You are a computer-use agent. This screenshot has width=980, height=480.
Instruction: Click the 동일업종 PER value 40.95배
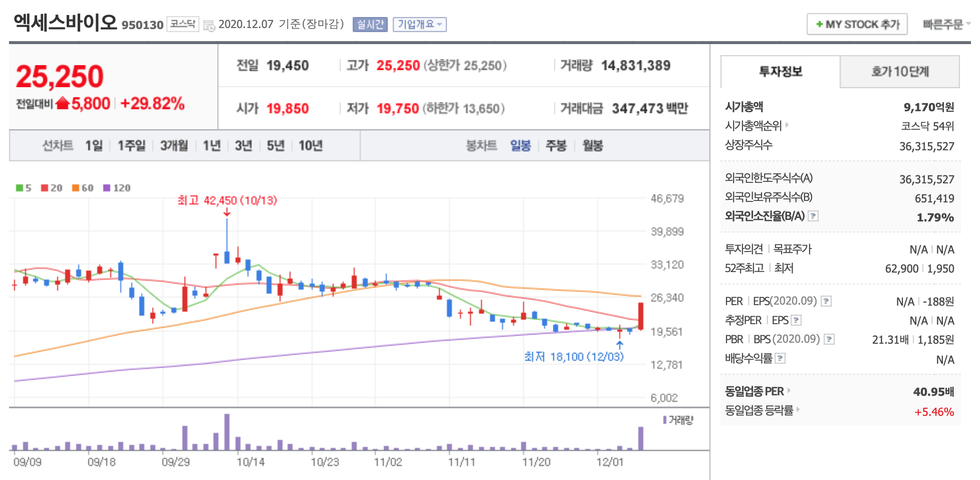[x=933, y=392]
